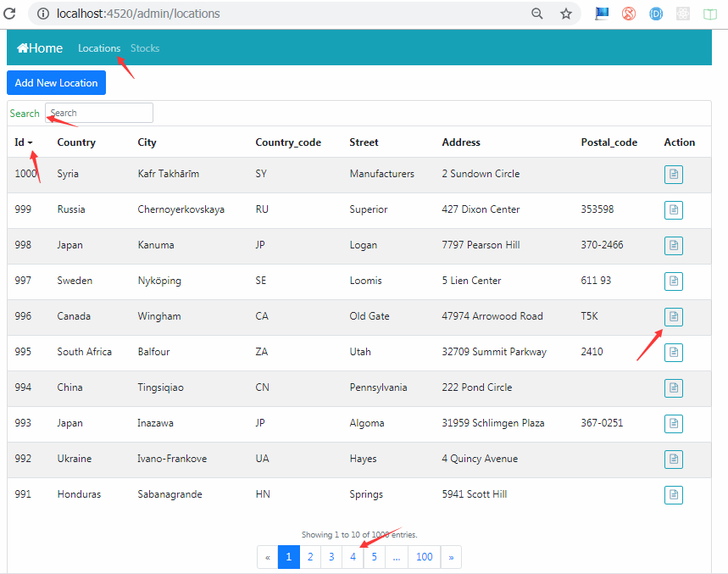Click city cell Kafr Takhārīm
Image resolution: width=728 pixels, height=574 pixels.
(168, 174)
